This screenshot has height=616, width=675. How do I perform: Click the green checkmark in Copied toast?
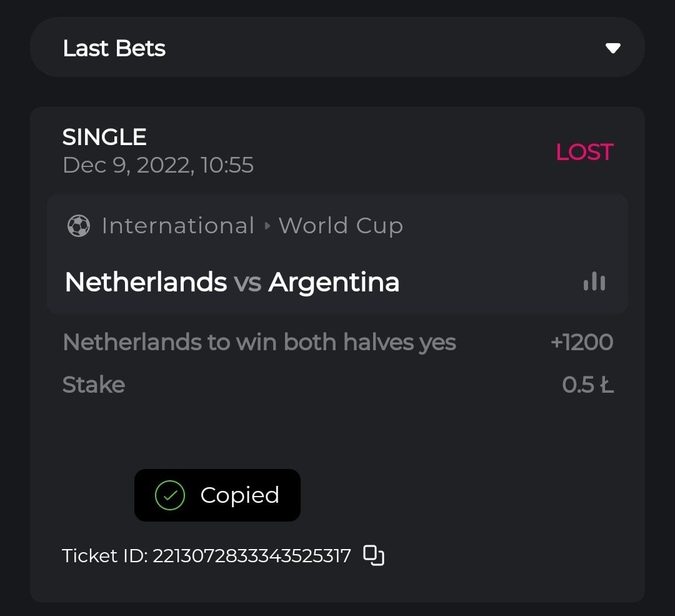169,495
